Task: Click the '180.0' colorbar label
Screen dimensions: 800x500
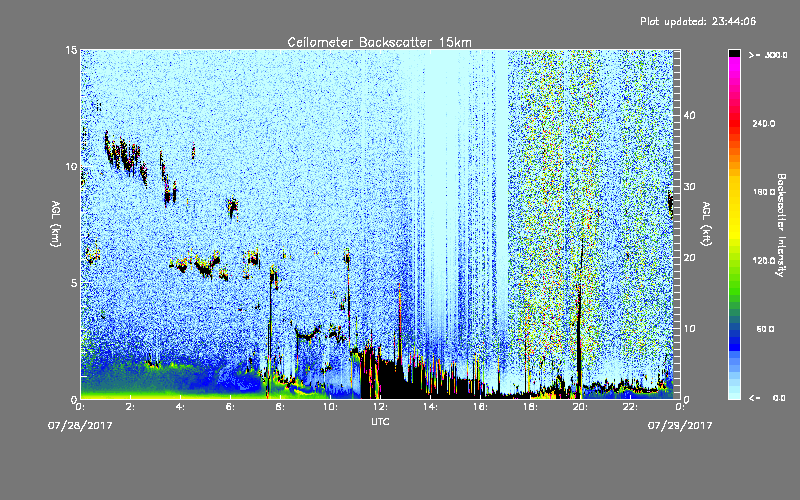Action: click(x=764, y=192)
